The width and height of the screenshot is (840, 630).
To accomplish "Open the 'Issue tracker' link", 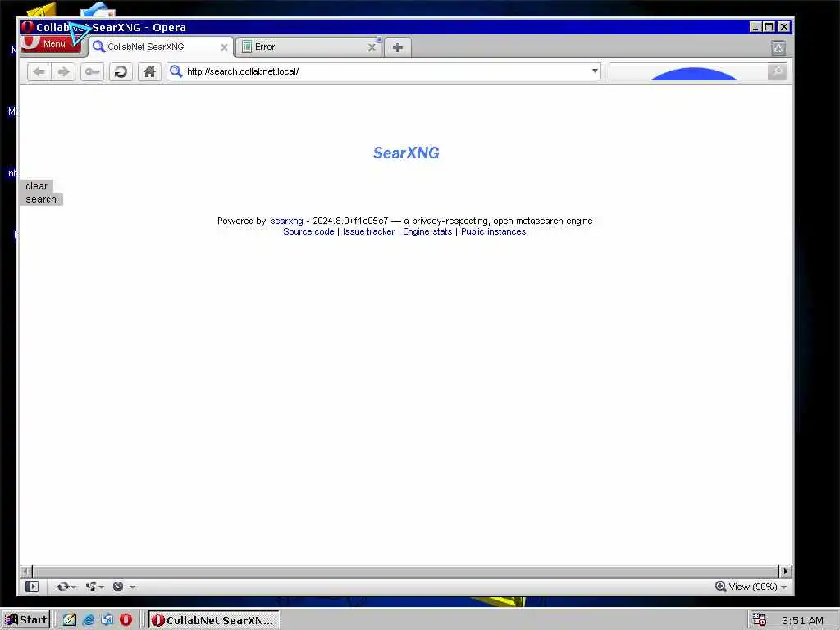I will pos(368,231).
